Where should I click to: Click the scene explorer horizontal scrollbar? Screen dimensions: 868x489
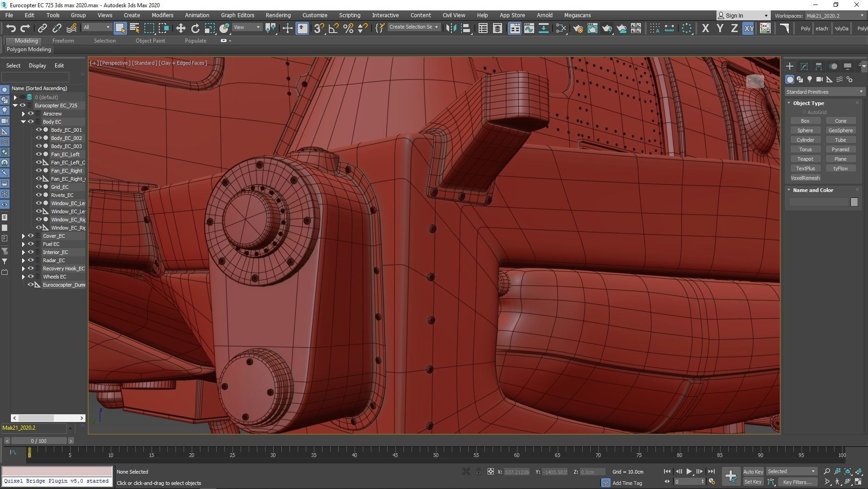click(x=47, y=418)
